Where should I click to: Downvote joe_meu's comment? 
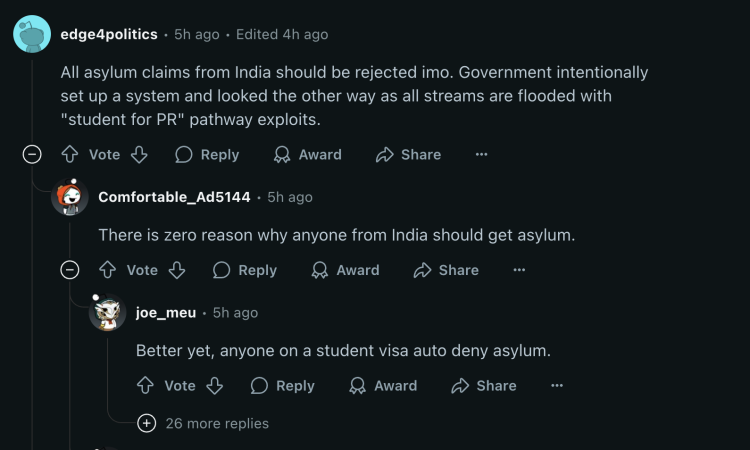coord(215,385)
